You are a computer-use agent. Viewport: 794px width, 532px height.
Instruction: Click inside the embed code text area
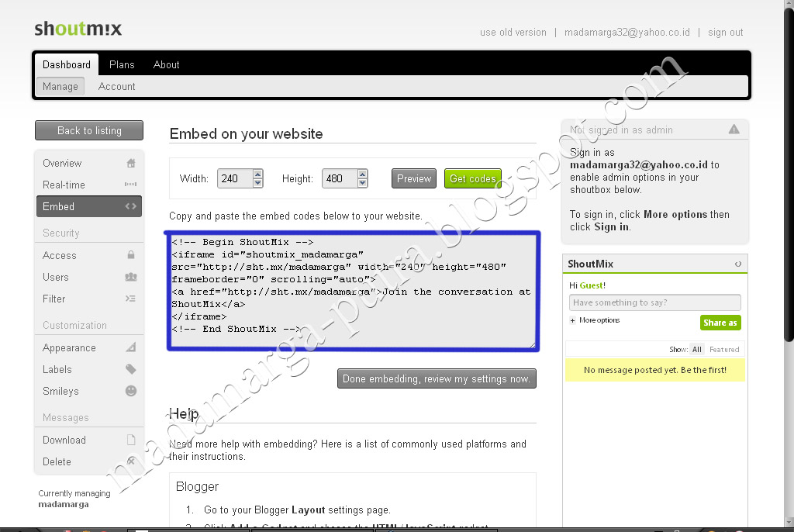(x=353, y=291)
